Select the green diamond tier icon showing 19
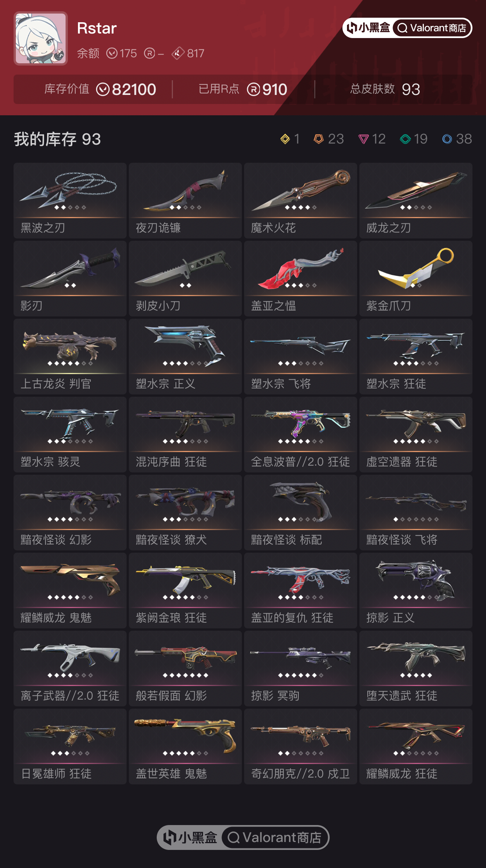 [x=405, y=139]
